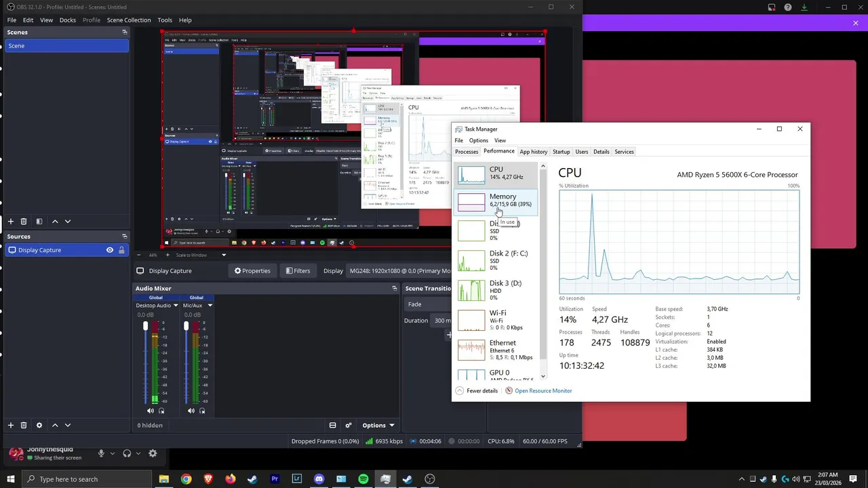Open Discord inbox icon in title bar
The image size is (868, 488).
click(772, 7)
